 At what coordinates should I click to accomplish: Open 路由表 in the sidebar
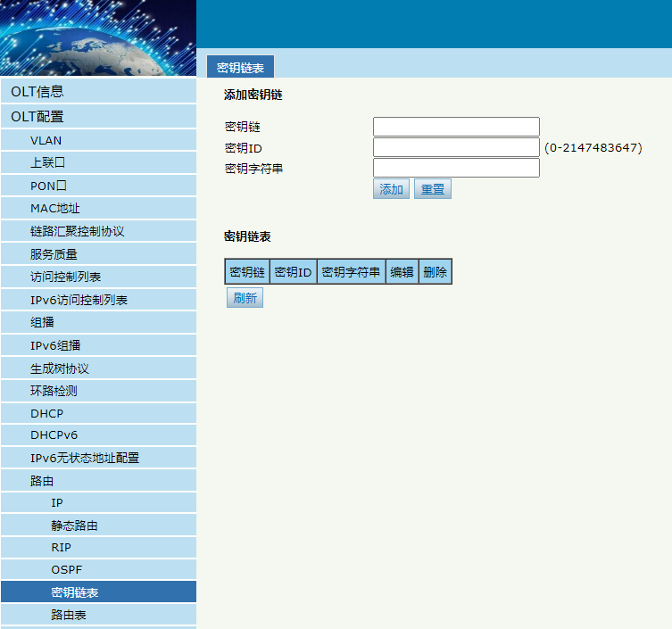pyautogui.click(x=98, y=615)
